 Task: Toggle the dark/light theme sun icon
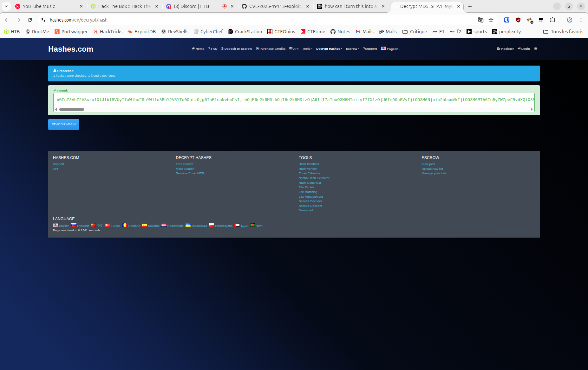tap(536, 49)
